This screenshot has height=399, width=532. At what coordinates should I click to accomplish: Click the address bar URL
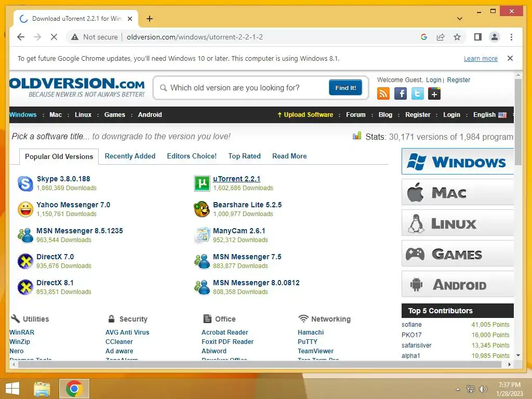(x=195, y=37)
